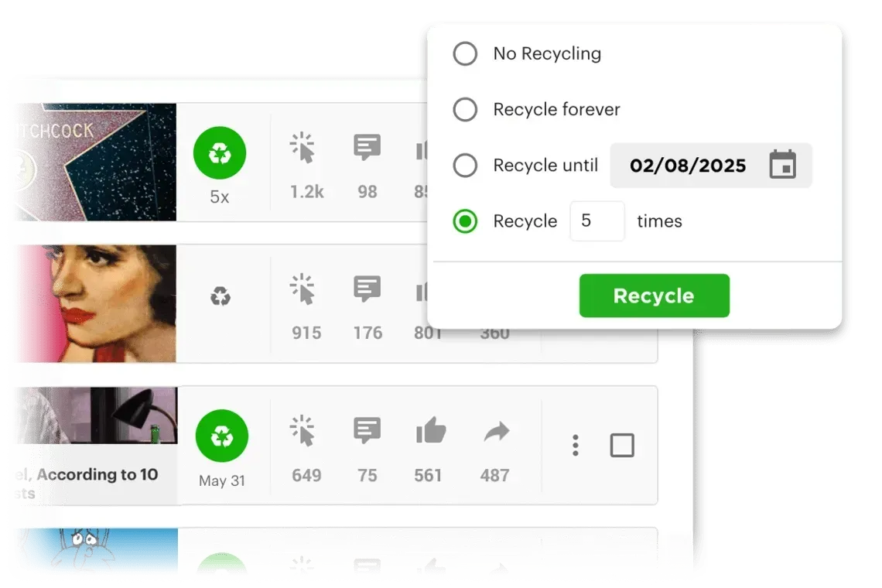This screenshot has height=588, width=882.
Task: Select the Recycle until option
Action: tap(465, 165)
